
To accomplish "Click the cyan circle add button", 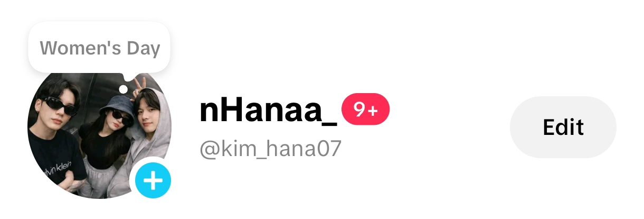I will click(x=153, y=181).
